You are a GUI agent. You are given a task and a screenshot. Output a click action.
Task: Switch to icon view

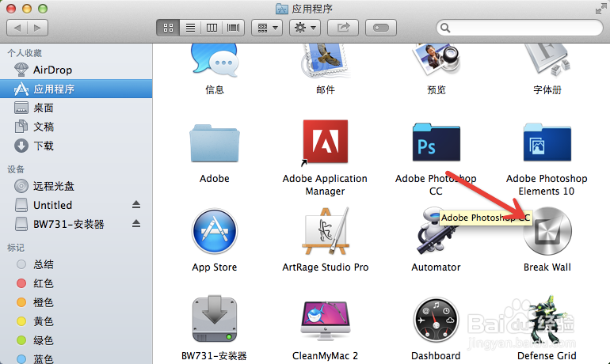pyautogui.click(x=168, y=28)
